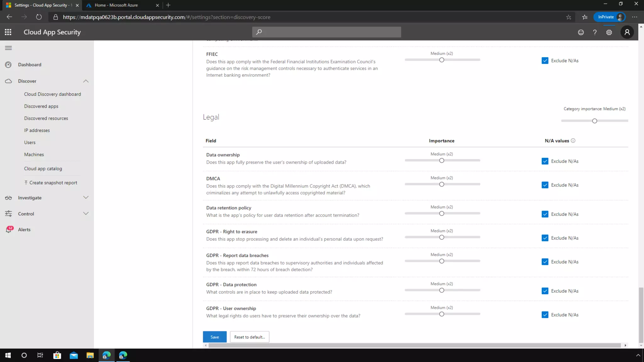Click the Save button

pos(214,337)
